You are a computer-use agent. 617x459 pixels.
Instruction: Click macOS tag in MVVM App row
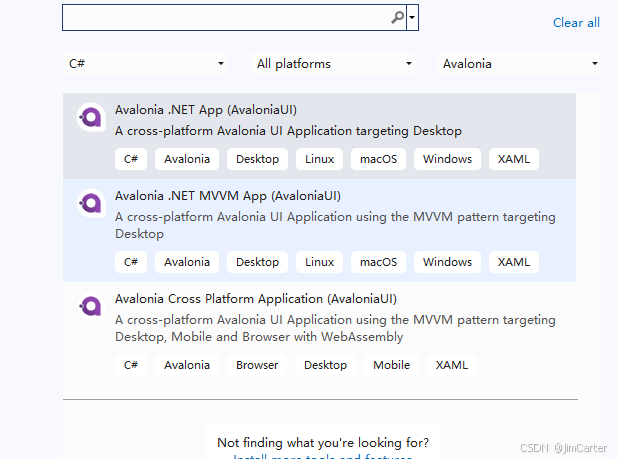coord(379,262)
